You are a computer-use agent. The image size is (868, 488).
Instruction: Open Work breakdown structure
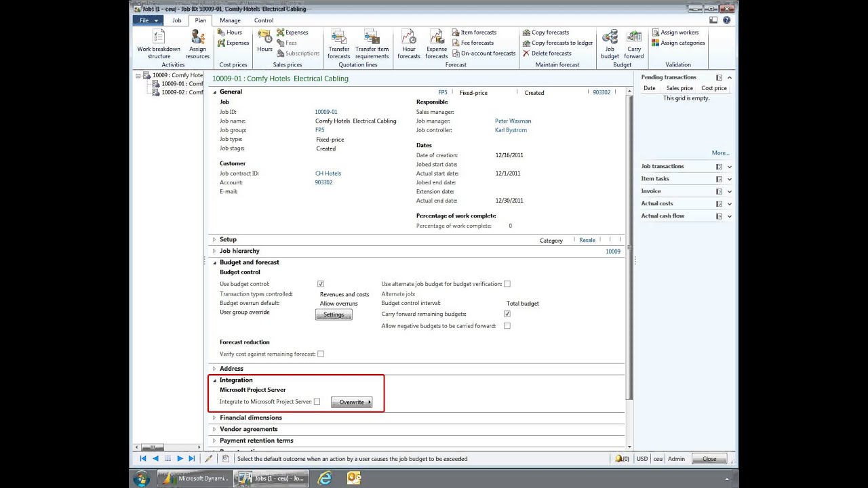[159, 45]
